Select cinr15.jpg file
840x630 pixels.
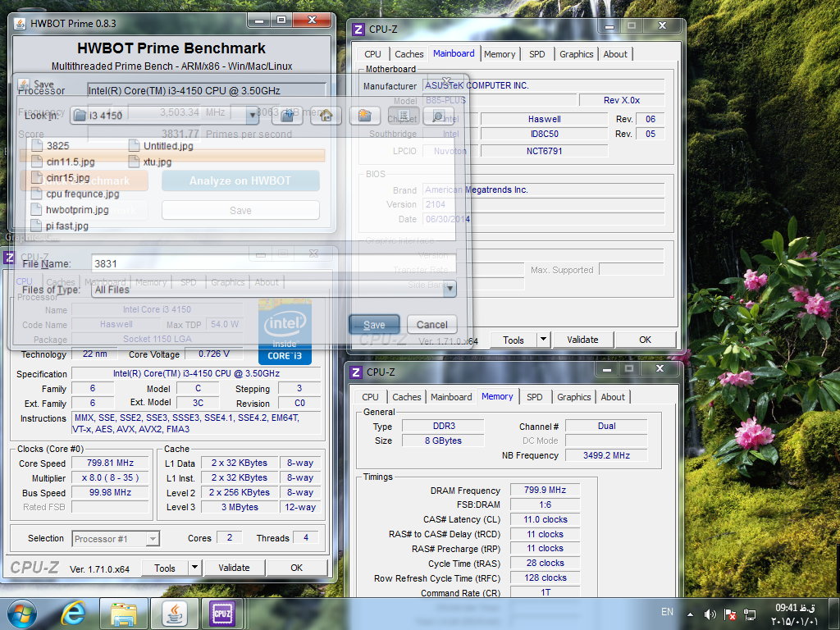(x=61, y=178)
